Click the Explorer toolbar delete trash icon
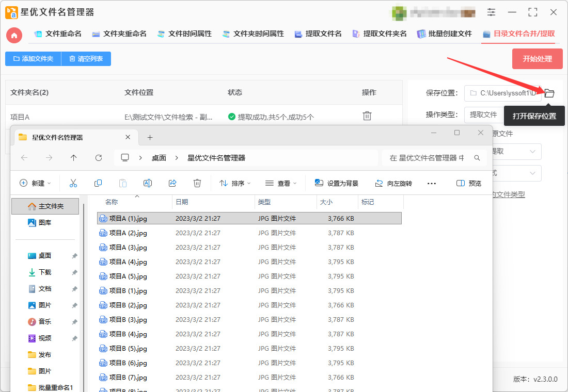The height and width of the screenshot is (392, 568). coord(197,183)
